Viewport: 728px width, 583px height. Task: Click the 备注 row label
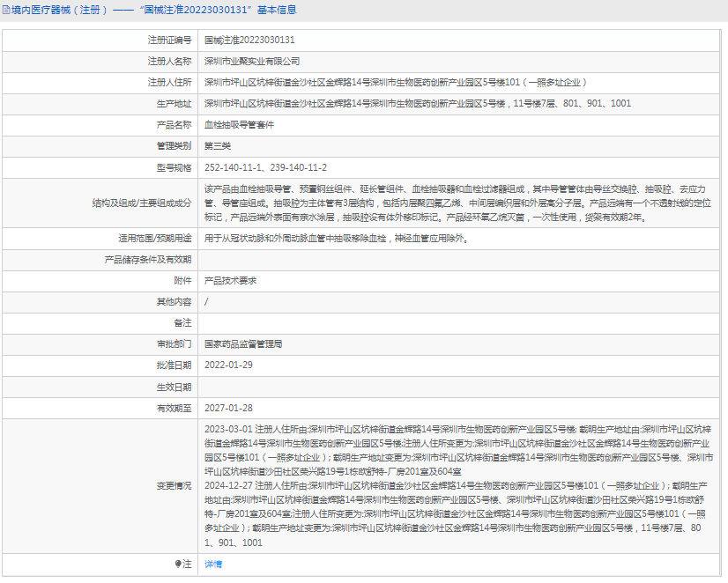point(182,323)
